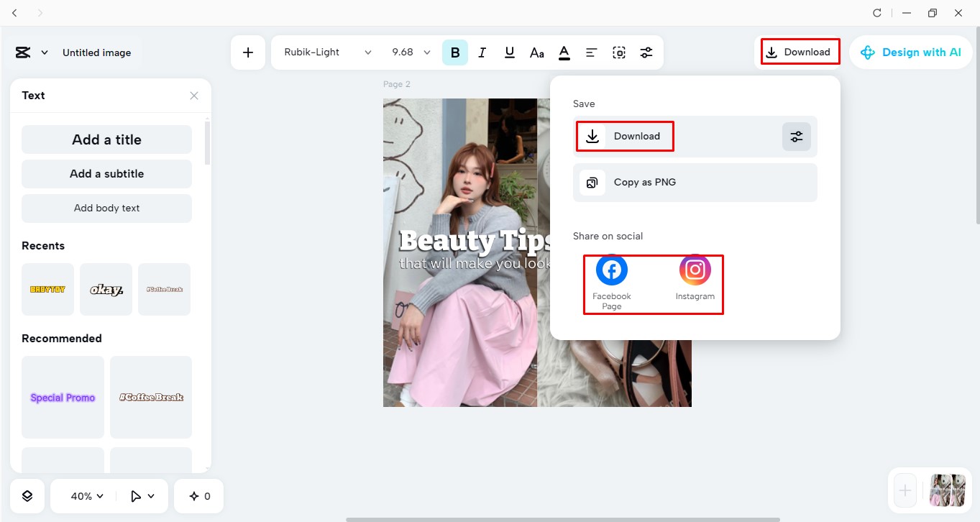The image size is (980, 522).
Task: Open the layers panel icon
Action: pyautogui.click(x=27, y=496)
